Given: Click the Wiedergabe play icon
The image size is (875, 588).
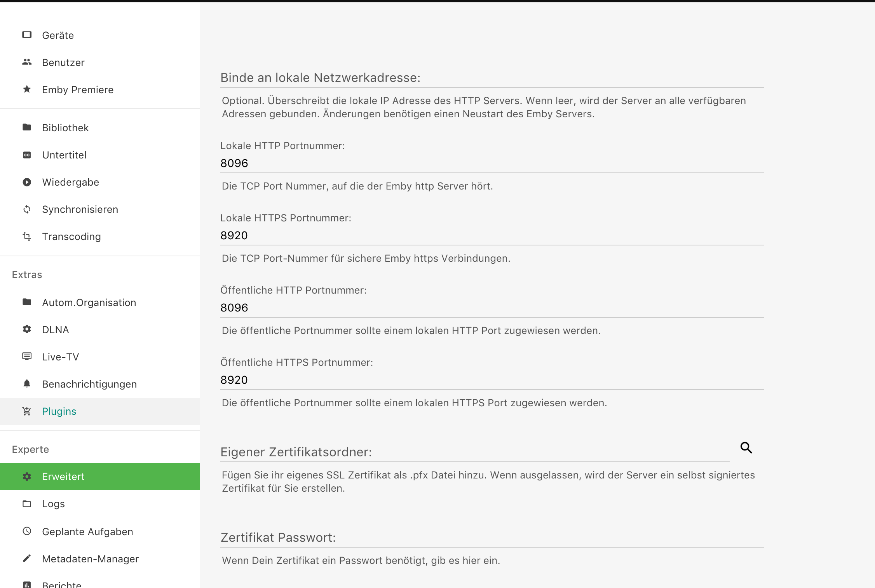Looking at the screenshot, I should point(27,182).
